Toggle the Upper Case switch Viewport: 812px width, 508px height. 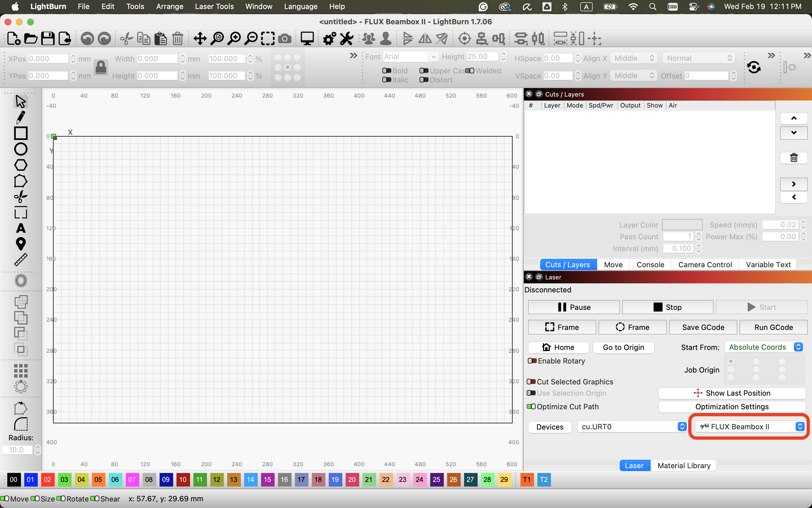pos(424,71)
